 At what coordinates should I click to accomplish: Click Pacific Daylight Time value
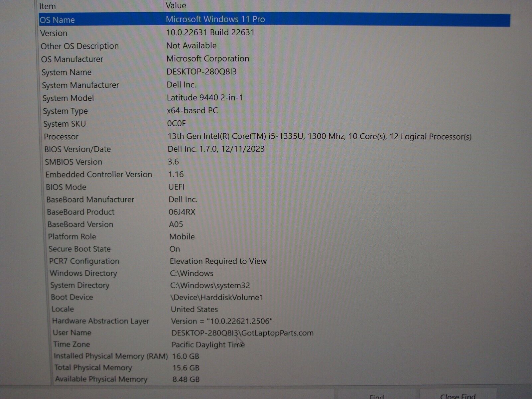[x=208, y=345]
